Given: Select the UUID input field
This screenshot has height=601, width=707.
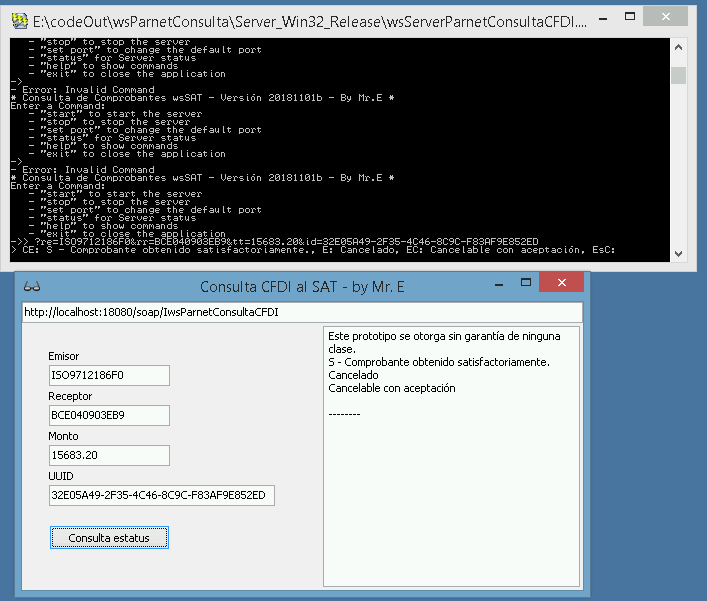Looking at the screenshot, I should point(161,495).
